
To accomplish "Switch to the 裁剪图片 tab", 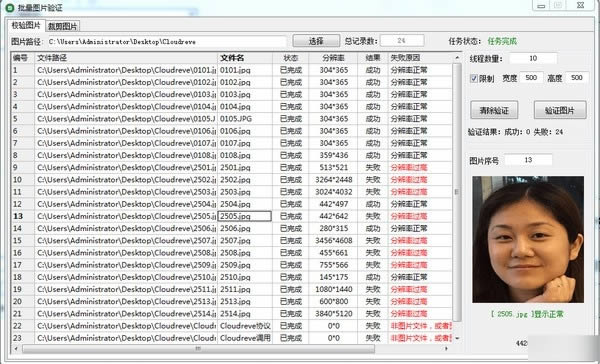I will coord(63,26).
